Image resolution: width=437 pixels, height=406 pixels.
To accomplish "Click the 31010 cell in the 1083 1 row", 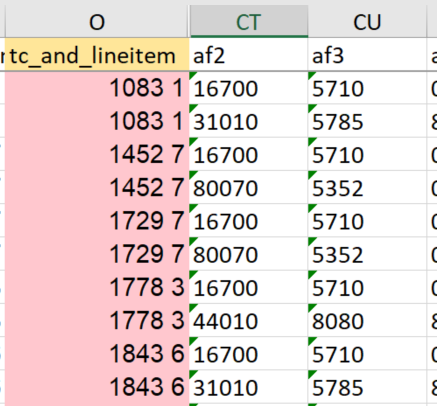I will pos(248,121).
